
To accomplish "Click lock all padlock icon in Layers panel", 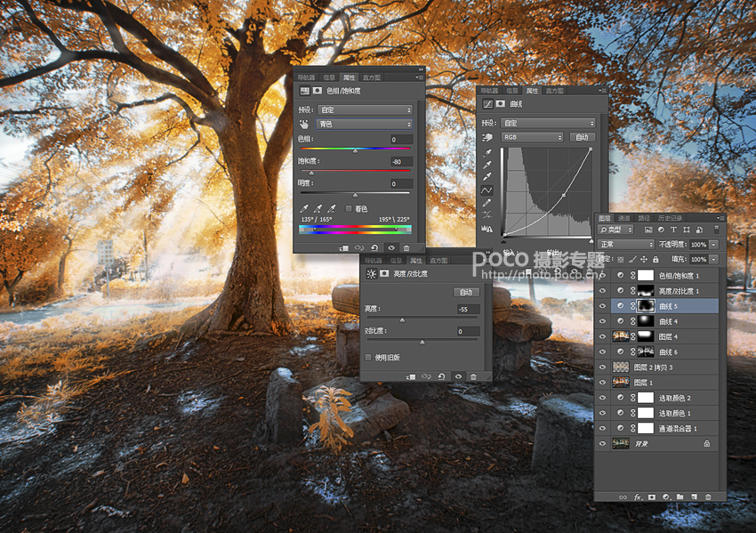I will pyautogui.click(x=655, y=259).
